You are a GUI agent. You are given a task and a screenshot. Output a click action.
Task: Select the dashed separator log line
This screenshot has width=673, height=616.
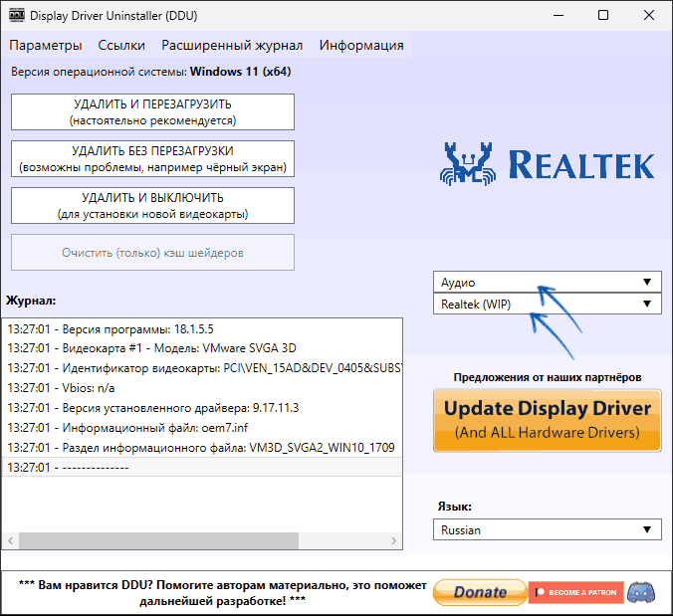(202, 467)
